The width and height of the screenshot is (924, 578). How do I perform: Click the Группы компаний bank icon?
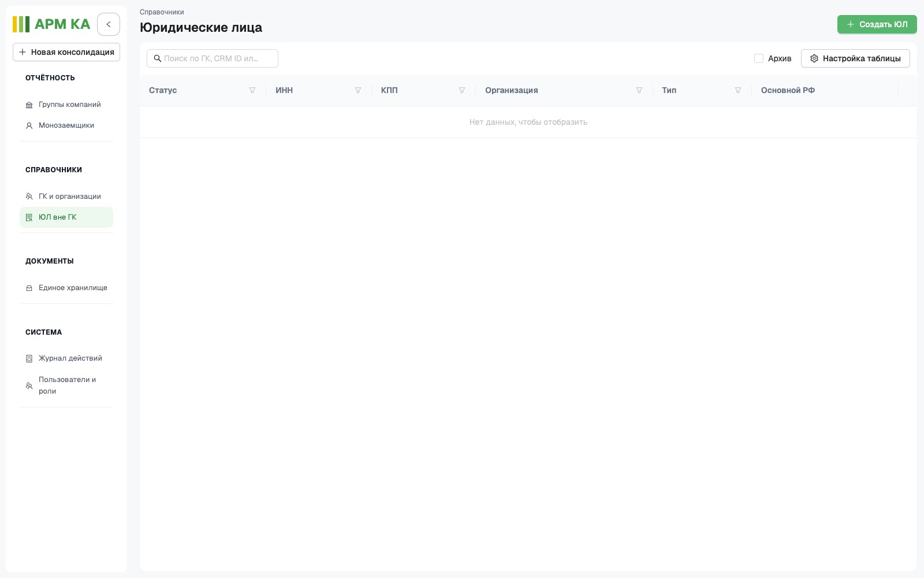29,105
